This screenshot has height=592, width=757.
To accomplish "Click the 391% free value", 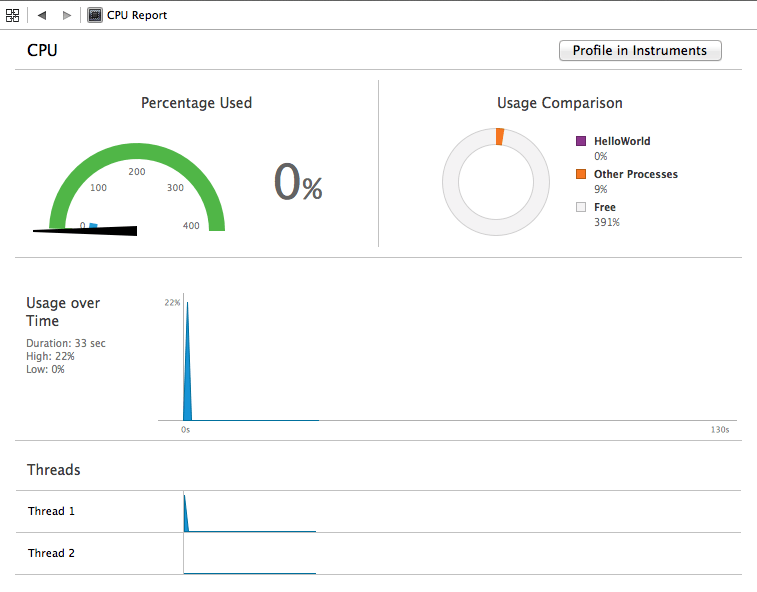I will click(x=607, y=222).
